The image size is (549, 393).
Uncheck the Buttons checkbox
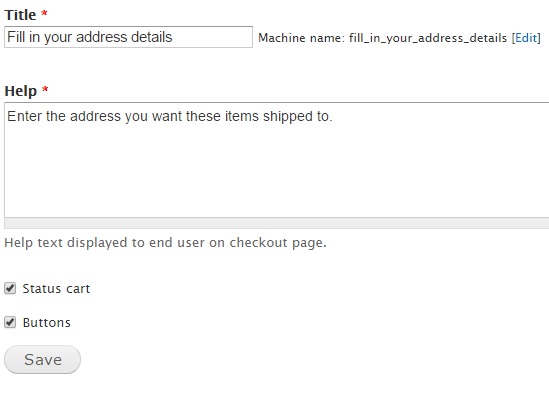coord(10,322)
